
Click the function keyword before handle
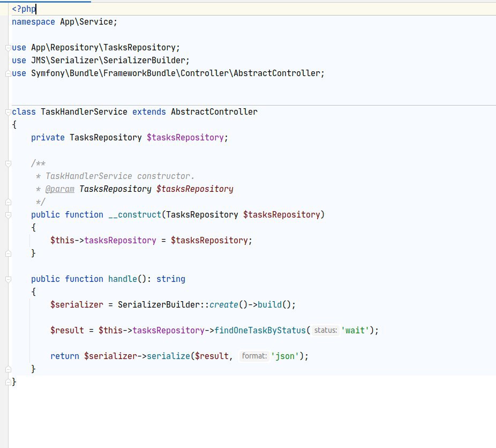84,279
